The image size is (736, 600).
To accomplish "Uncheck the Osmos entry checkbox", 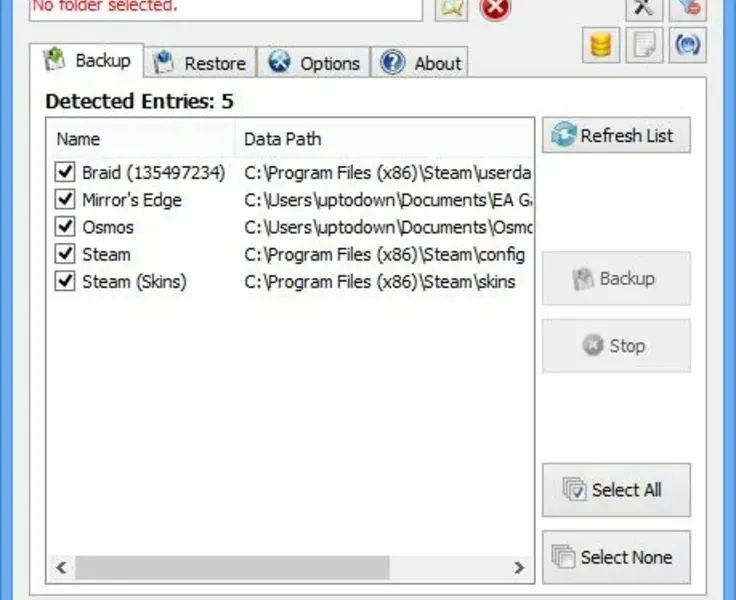I will pyautogui.click(x=65, y=227).
